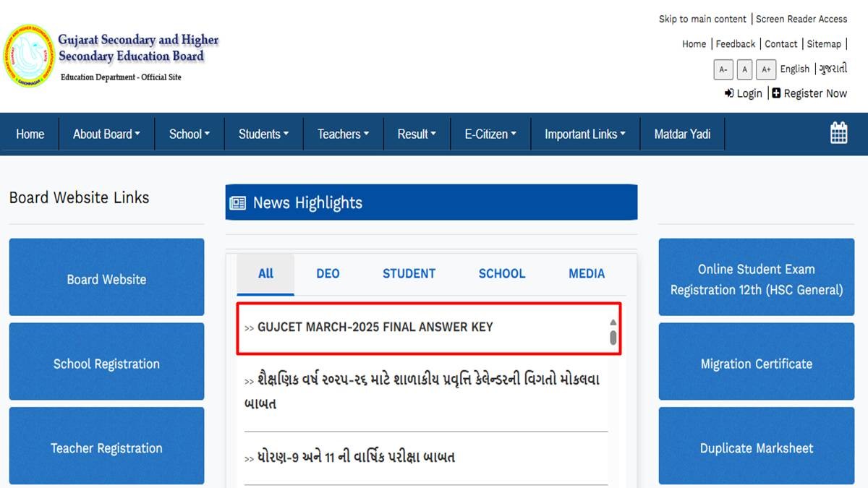Screen dimensions: 868x488
Task: Expand the Important Links dropdown
Action: point(585,134)
